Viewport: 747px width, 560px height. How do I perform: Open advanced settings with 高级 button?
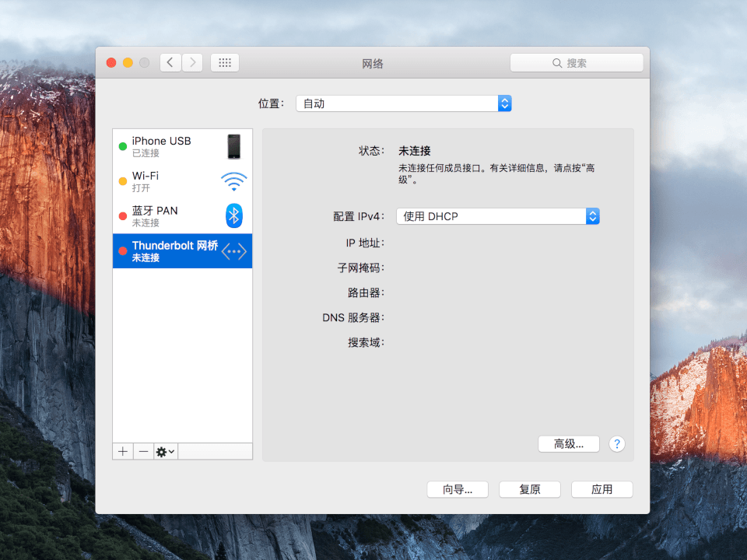point(568,443)
